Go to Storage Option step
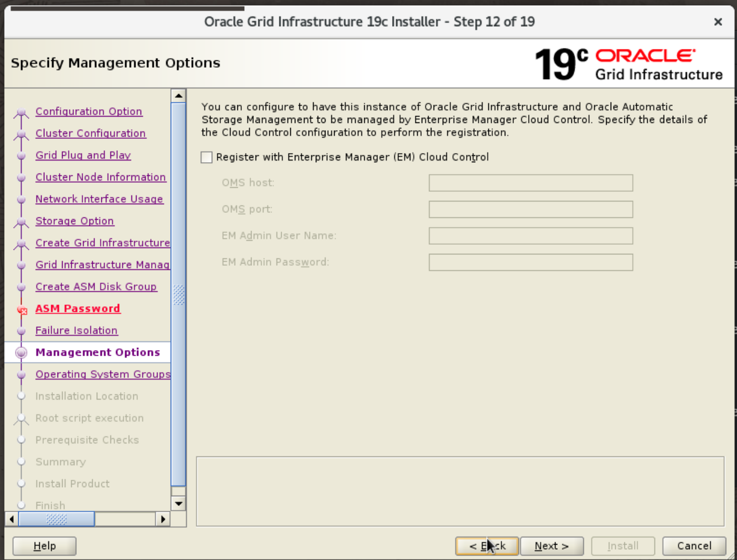 (75, 221)
